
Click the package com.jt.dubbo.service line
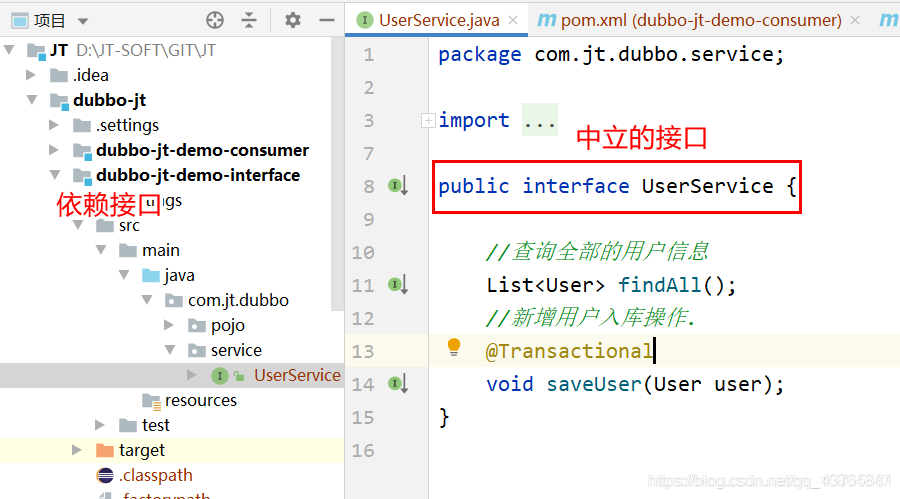pyautogui.click(x=611, y=55)
